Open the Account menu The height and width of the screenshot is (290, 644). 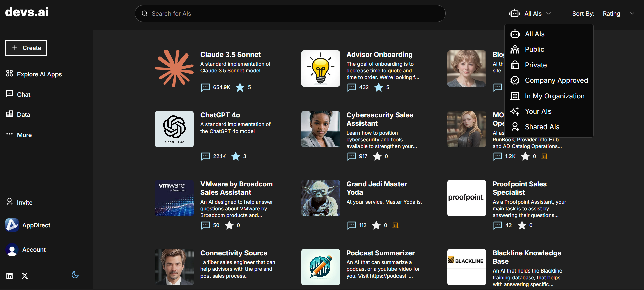26,250
